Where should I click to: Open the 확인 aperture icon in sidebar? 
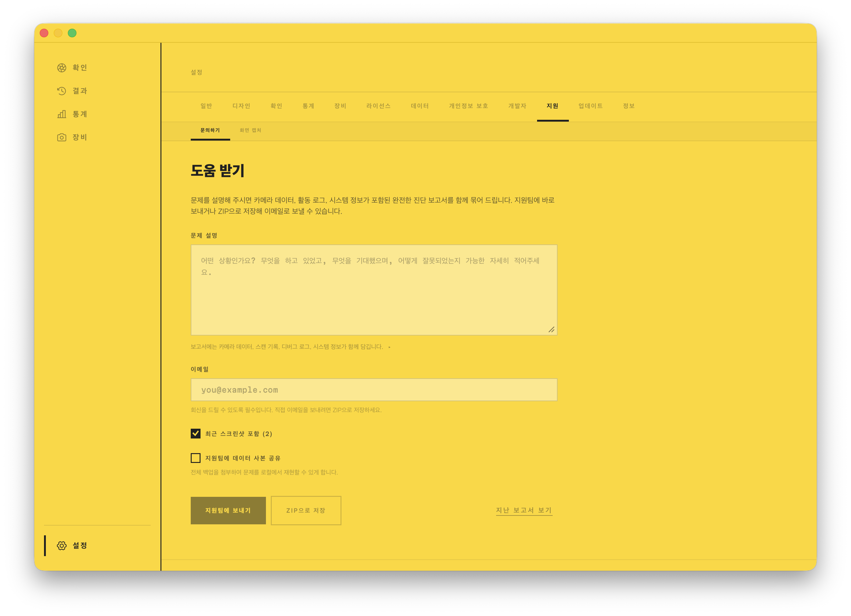click(61, 68)
